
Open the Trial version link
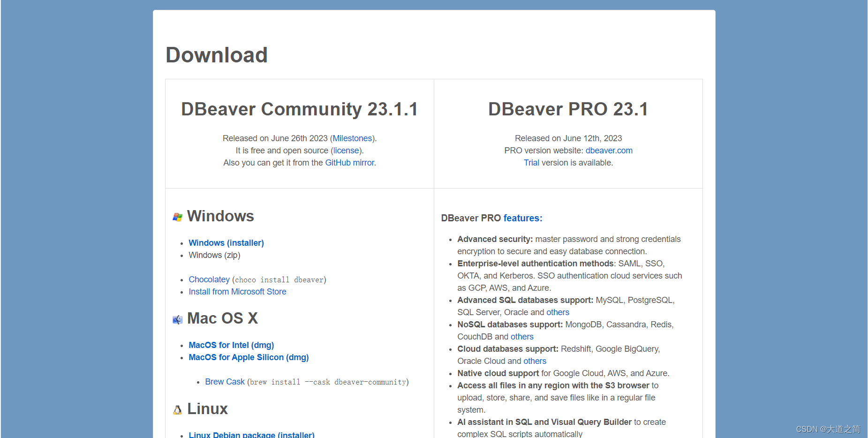pos(531,163)
